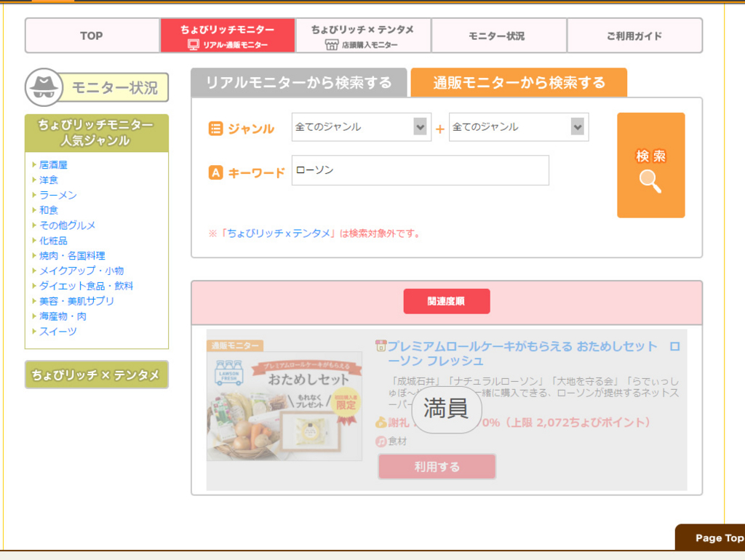Screen dimensions: 745x560
Task: Open the 海産物・肉 genre link
Action: pyautogui.click(x=63, y=316)
